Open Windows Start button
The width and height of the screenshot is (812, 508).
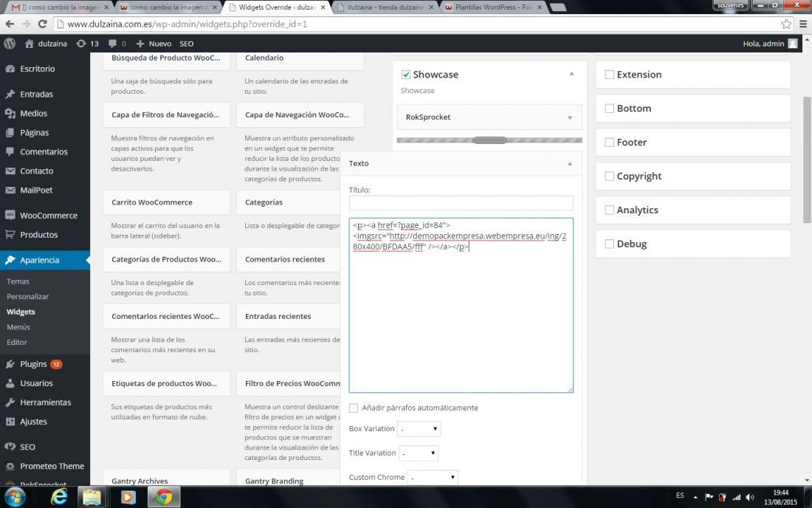coord(15,497)
